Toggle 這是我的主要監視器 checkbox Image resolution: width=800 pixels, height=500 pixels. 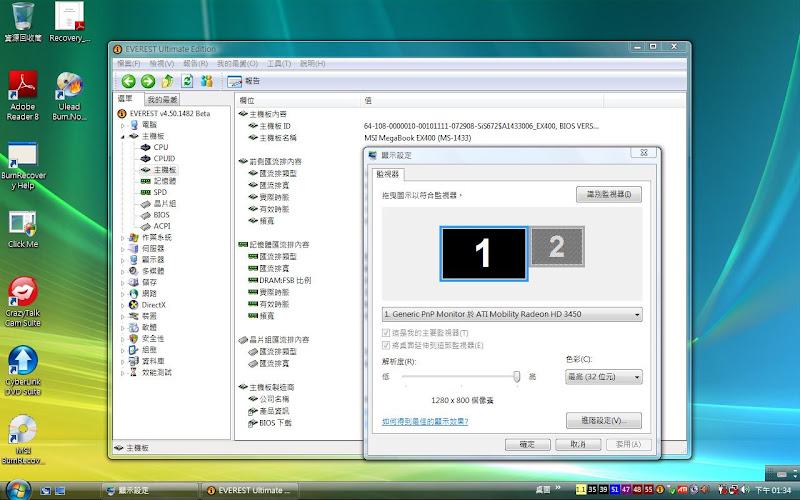386,333
